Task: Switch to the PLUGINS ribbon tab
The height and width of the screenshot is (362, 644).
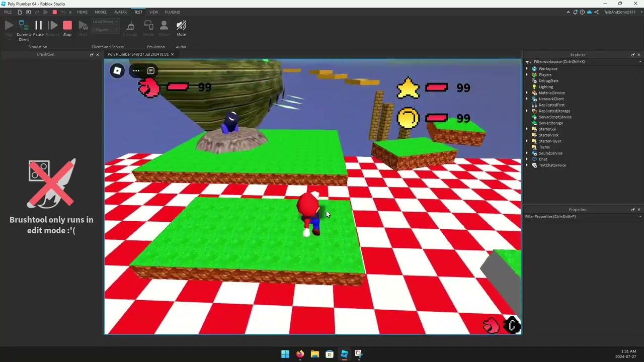Action: (172, 12)
